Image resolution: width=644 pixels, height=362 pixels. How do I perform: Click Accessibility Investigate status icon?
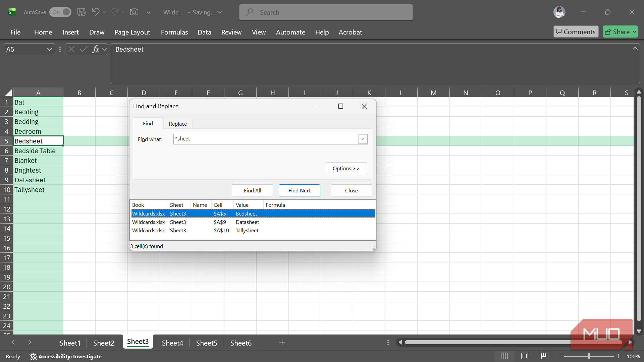(33, 356)
